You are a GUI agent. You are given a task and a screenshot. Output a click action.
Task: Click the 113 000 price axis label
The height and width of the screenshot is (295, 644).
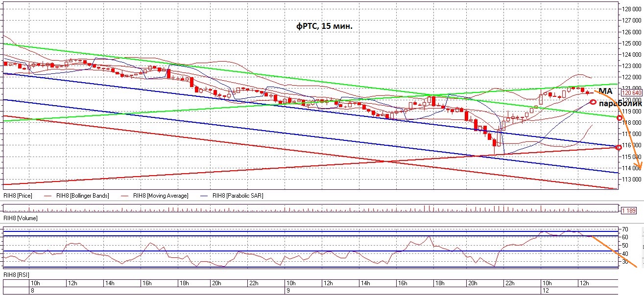click(632, 180)
